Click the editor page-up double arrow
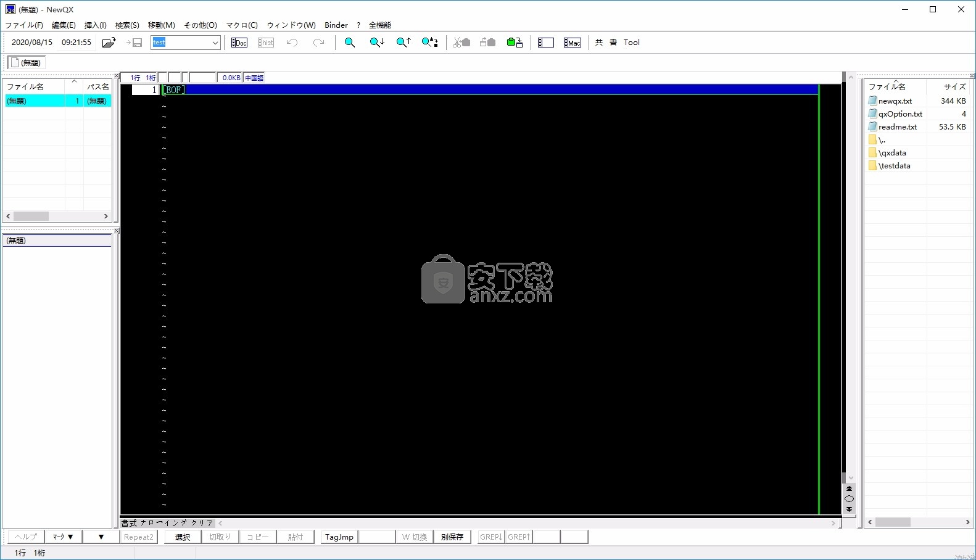The width and height of the screenshot is (976, 560). 849,489
